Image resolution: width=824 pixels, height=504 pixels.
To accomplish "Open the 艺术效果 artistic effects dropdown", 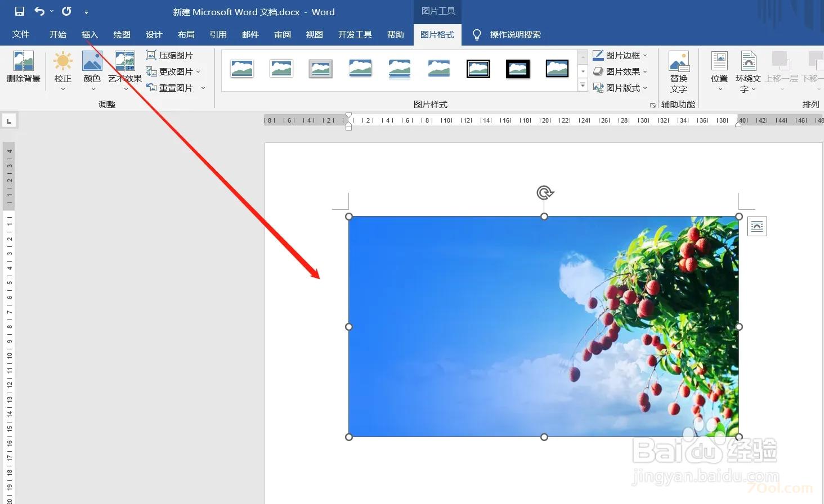I will (x=125, y=70).
